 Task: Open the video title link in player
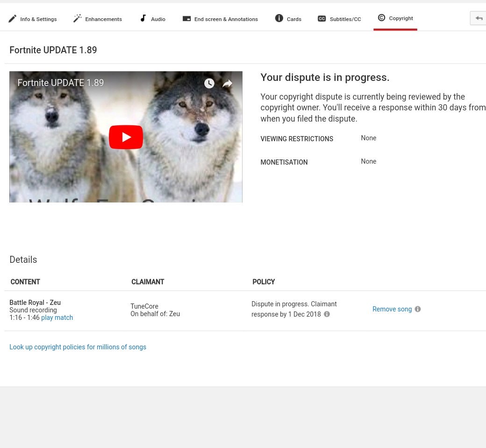coord(60,83)
